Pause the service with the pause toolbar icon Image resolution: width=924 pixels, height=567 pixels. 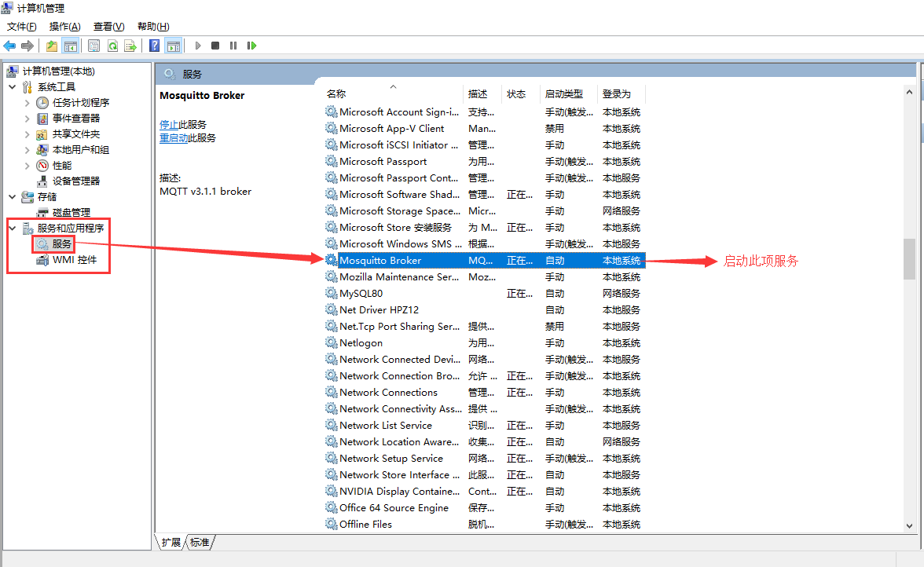(233, 45)
